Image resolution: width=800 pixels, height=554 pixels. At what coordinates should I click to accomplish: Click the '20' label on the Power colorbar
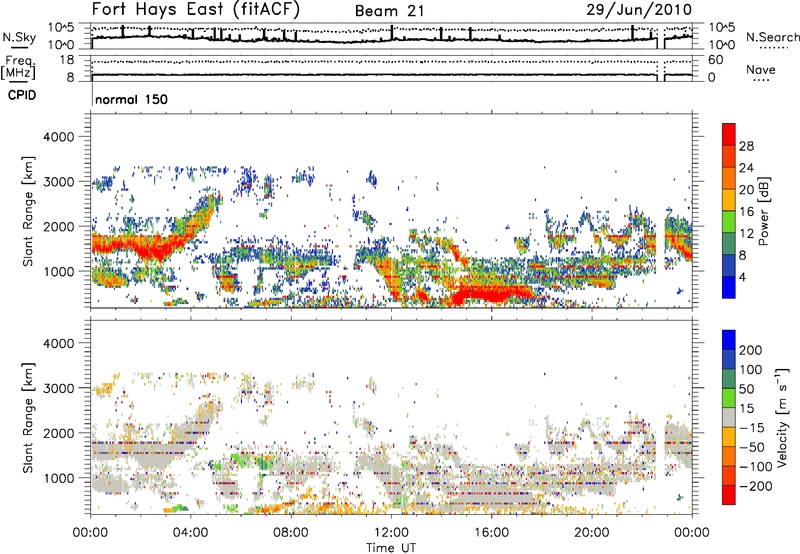click(746, 190)
